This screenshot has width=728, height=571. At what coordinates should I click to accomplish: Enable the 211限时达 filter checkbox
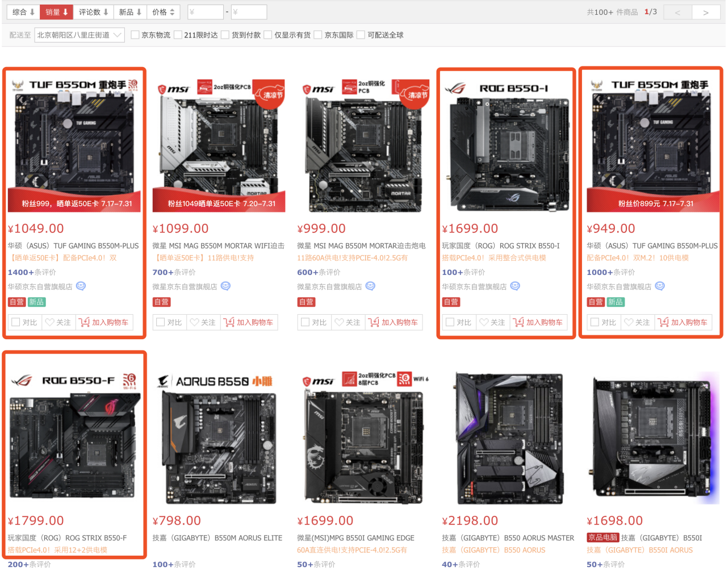pos(178,35)
